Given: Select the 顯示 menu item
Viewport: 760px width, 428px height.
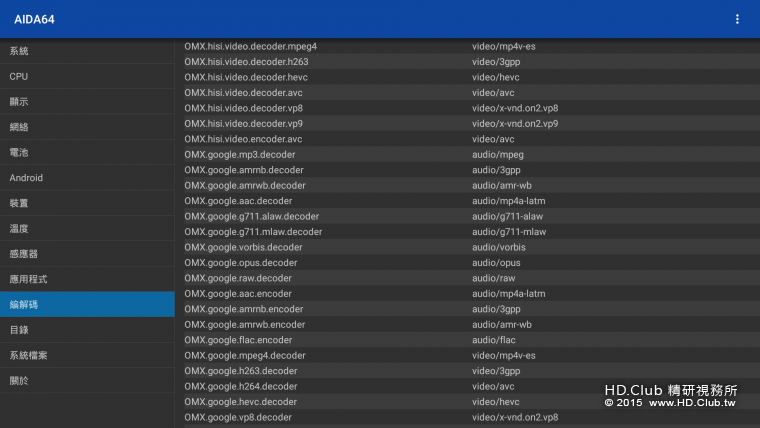Looking at the screenshot, I should [87, 102].
